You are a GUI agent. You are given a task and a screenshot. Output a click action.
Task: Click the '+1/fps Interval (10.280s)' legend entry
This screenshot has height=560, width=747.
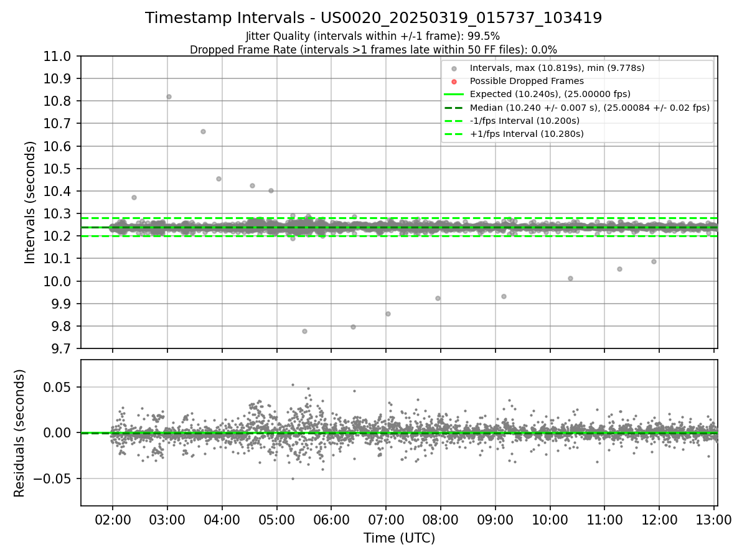tap(527, 134)
